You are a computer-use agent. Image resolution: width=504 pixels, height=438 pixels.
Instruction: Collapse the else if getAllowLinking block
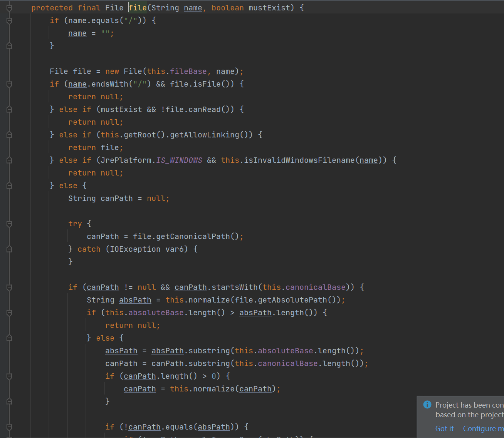point(9,135)
